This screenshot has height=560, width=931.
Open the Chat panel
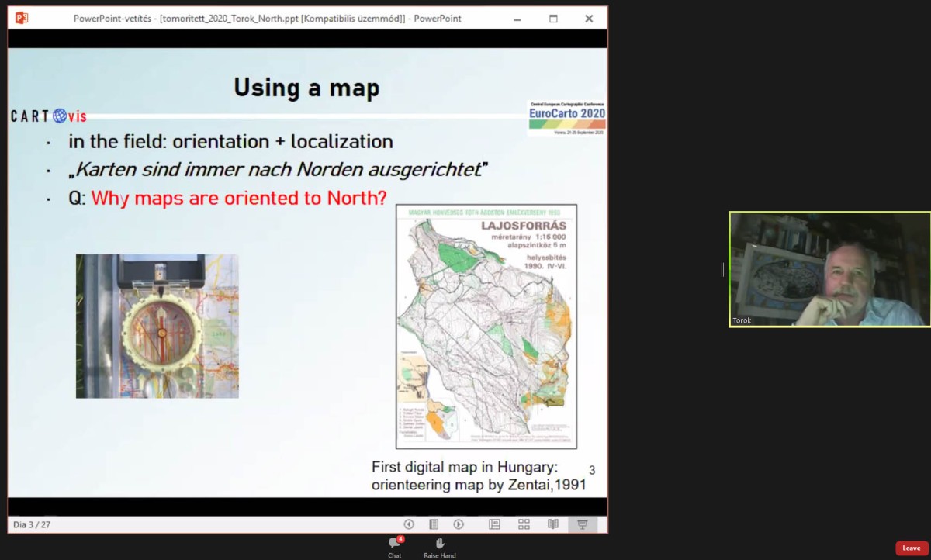pos(395,547)
